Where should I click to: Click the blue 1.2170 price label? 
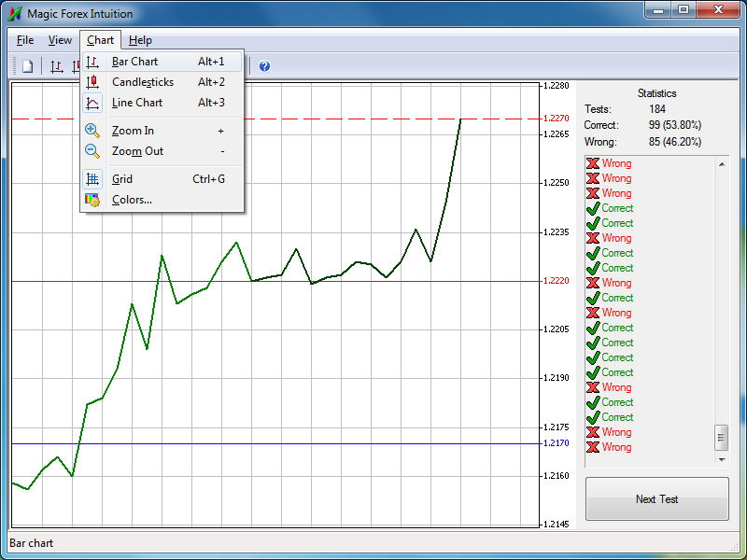[x=556, y=443]
